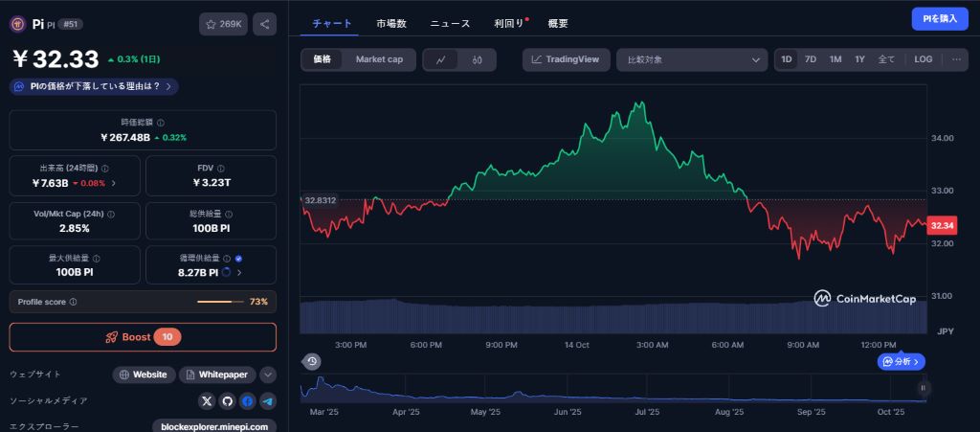The height and width of the screenshot is (432, 980).
Task: Toggle chart to Market cap
Action: (379, 59)
